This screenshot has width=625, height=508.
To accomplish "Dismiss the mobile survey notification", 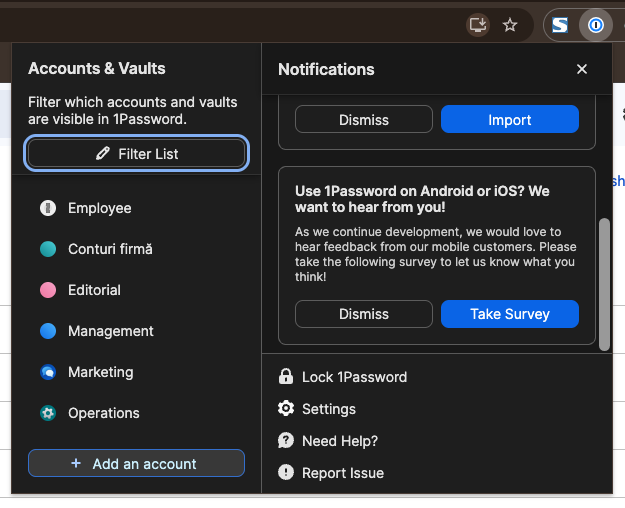I will pyautogui.click(x=364, y=314).
